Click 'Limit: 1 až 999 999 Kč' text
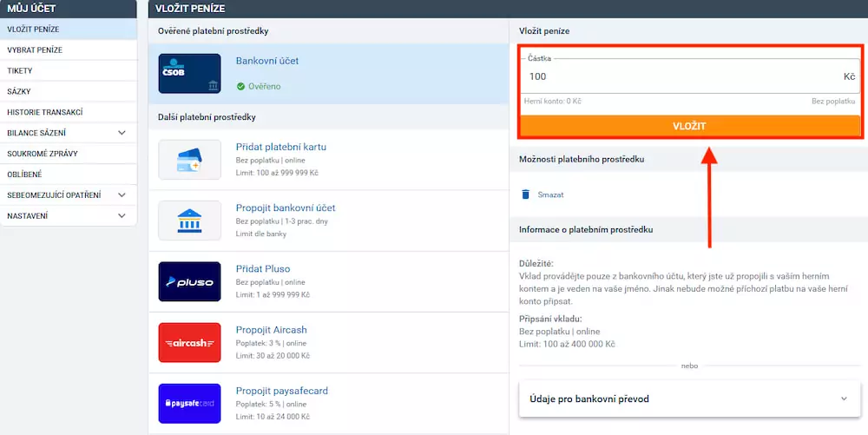The width and height of the screenshot is (868, 435). tap(273, 294)
